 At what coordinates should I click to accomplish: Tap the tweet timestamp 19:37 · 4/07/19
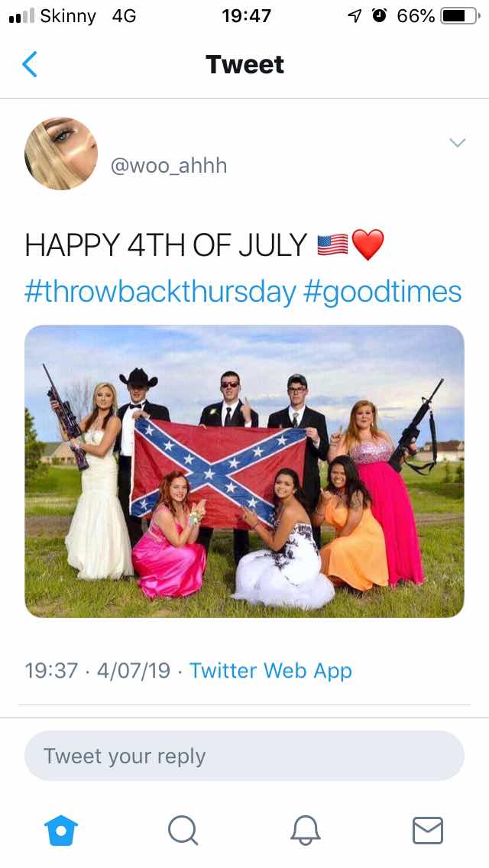98,670
